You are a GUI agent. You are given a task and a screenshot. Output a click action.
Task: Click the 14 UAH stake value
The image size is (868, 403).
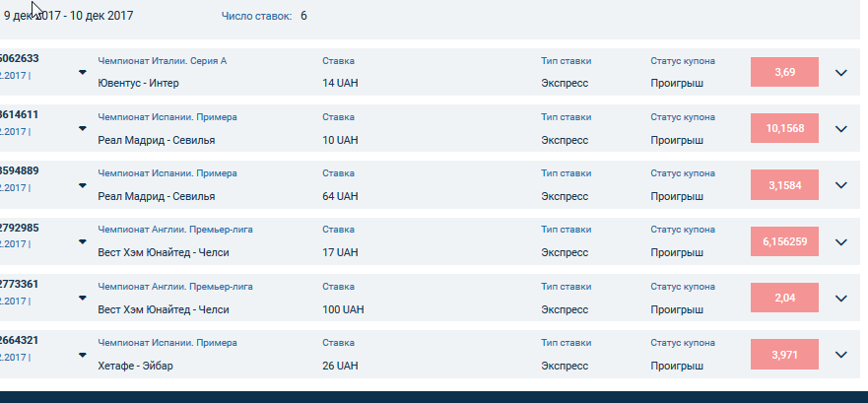340,83
